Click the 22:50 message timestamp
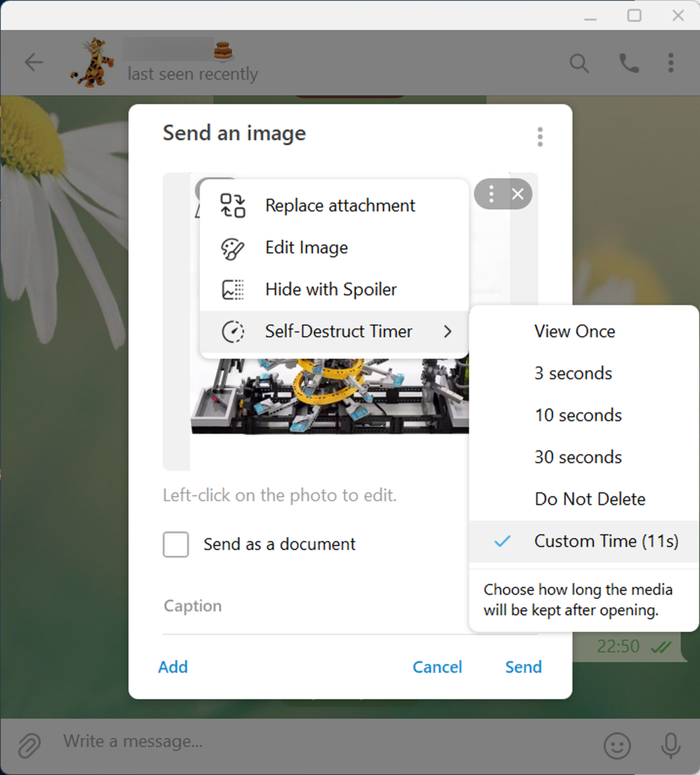The image size is (700, 775). coord(618,646)
